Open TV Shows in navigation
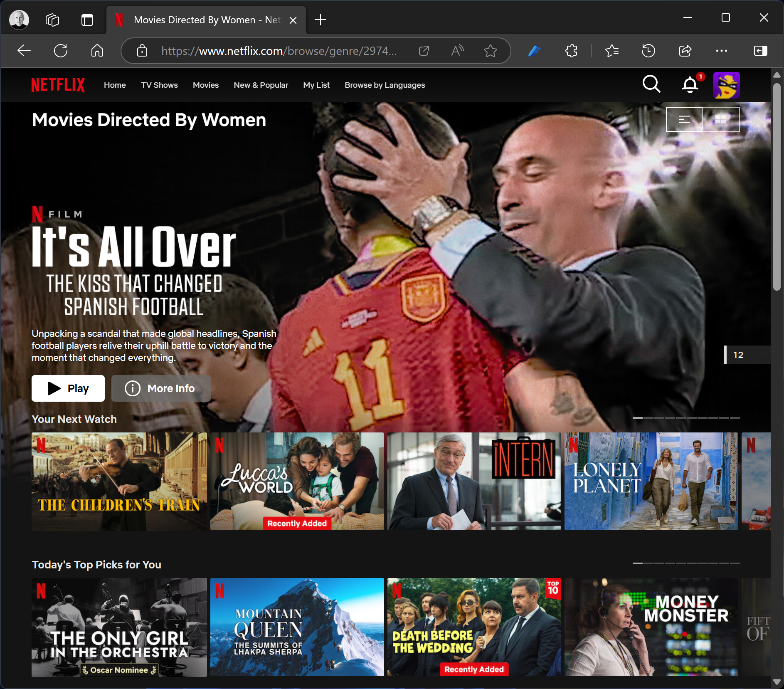The height and width of the screenshot is (689, 784). (x=159, y=85)
